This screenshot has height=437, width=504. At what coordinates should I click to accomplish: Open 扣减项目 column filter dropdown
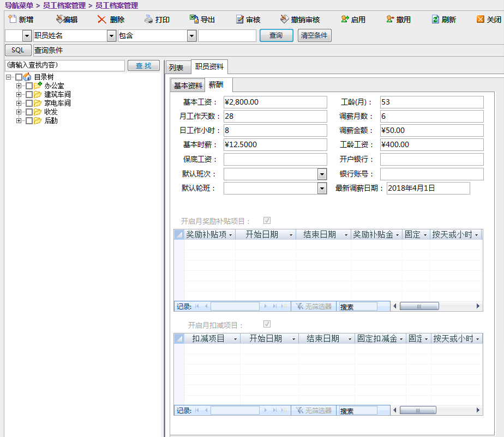tap(235, 339)
